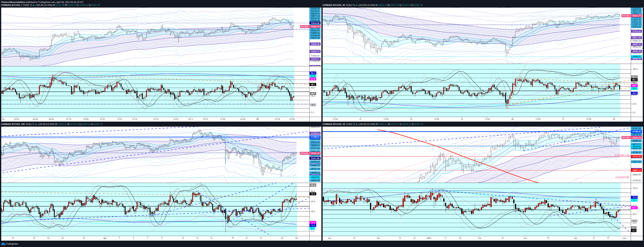Screen dimensions: 644x247
Task: Click the 13.5 blue indicator label
Action: pos(313,226)
